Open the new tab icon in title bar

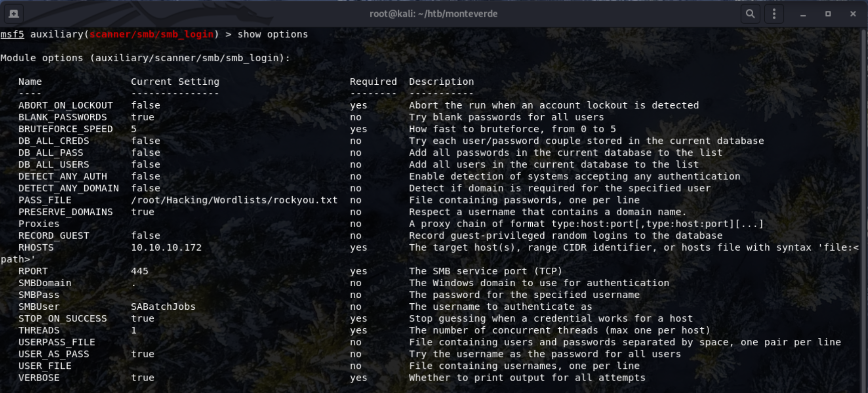[x=14, y=14]
